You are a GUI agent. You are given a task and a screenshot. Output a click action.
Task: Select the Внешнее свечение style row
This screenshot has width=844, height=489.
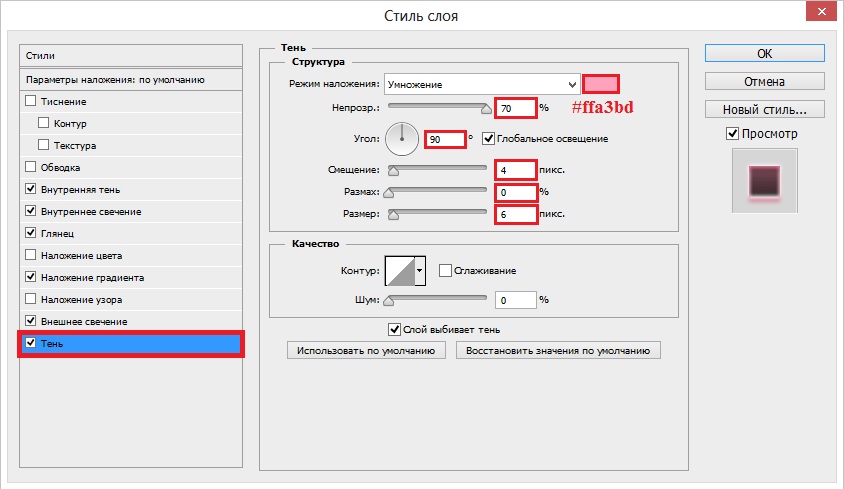(x=131, y=322)
